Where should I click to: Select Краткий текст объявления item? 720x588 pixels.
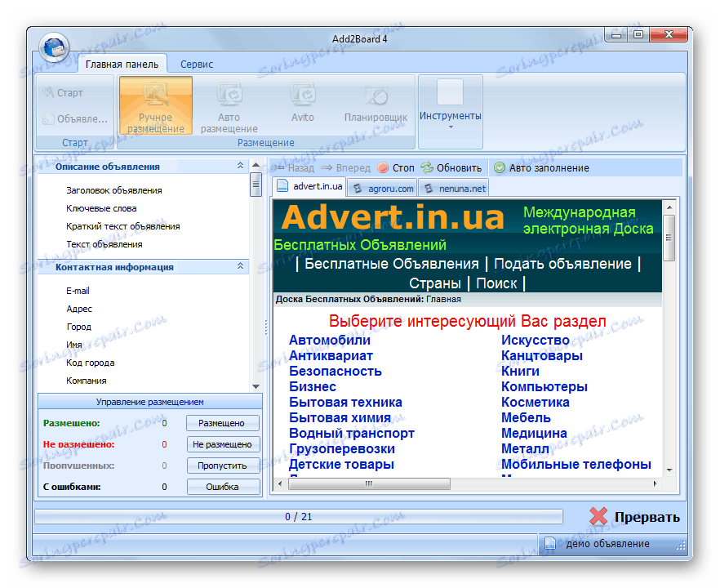point(122,226)
